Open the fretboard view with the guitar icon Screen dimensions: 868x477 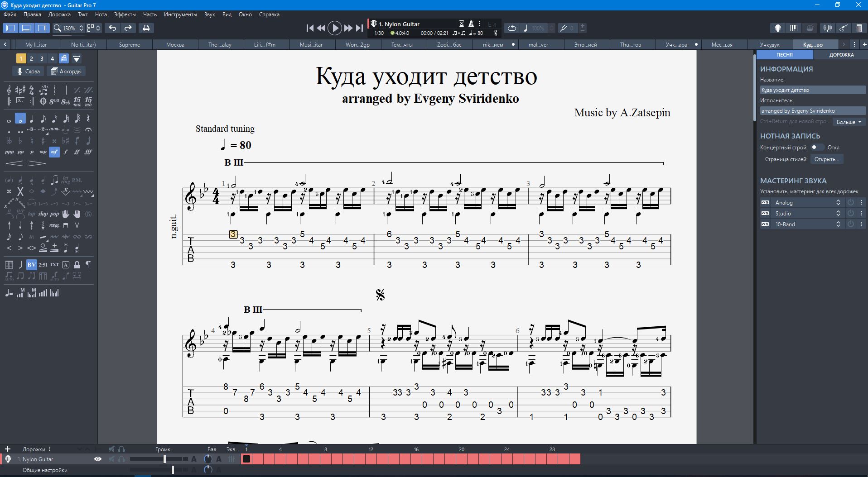pos(777,28)
